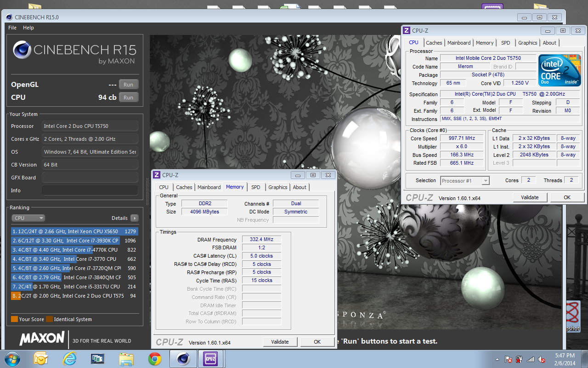This screenshot has width=588, height=368.
Task: Open Processor #1 selection dropdown
Action: (465, 181)
